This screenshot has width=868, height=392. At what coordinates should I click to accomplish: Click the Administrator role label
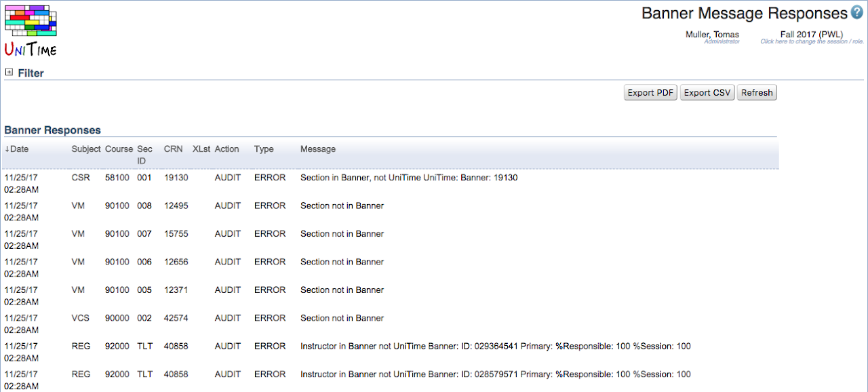click(722, 41)
